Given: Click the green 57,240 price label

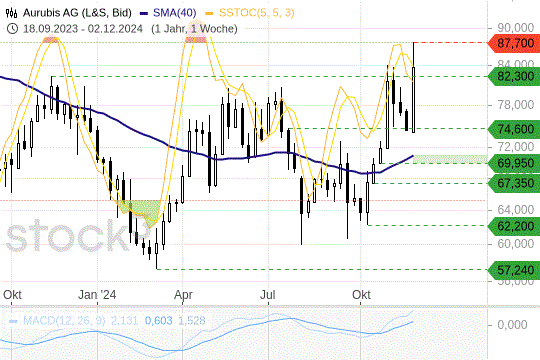Looking at the screenshot, I should click(513, 270).
